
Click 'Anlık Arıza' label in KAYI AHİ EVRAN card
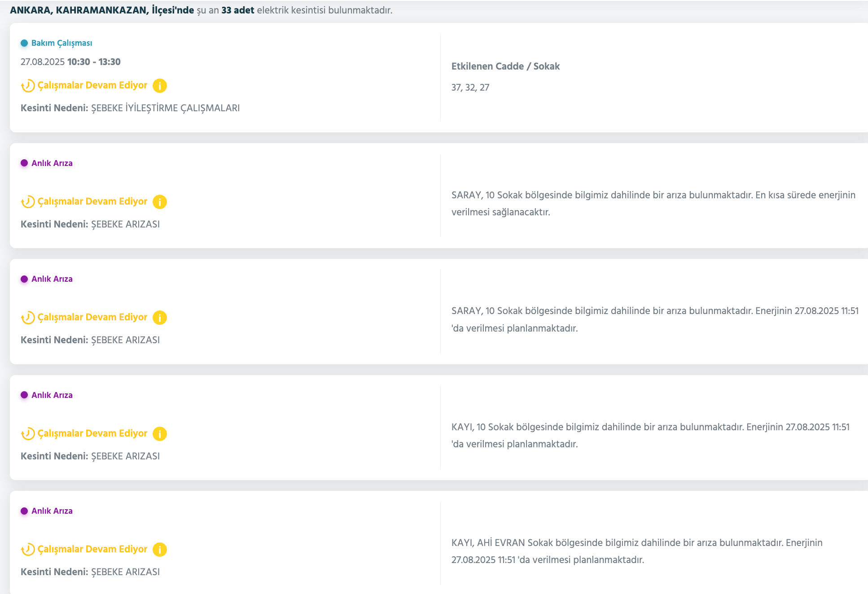52,511
